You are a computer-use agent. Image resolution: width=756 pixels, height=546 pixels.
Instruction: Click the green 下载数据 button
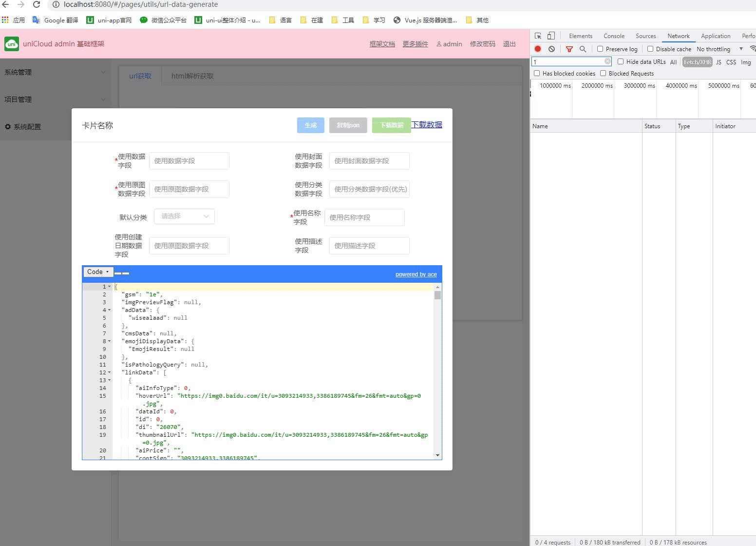[x=392, y=125]
